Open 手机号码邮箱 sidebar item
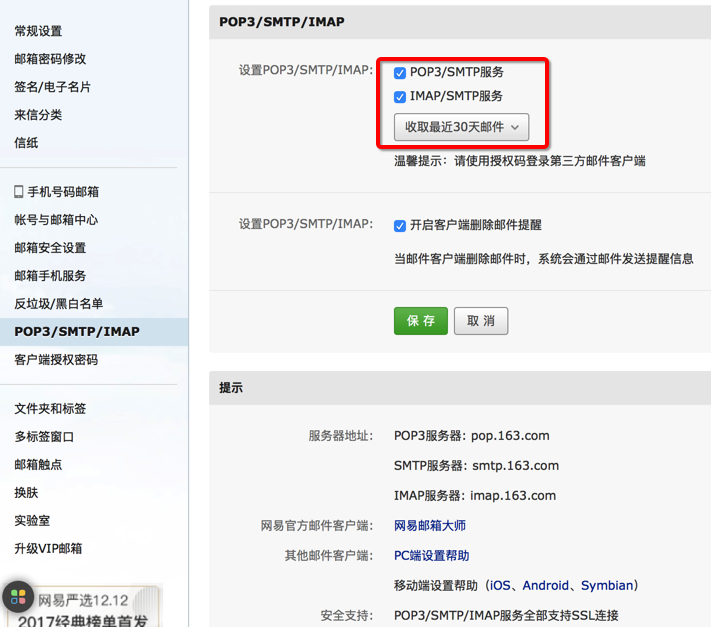This screenshot has width=711, height=628. (63, 192)
